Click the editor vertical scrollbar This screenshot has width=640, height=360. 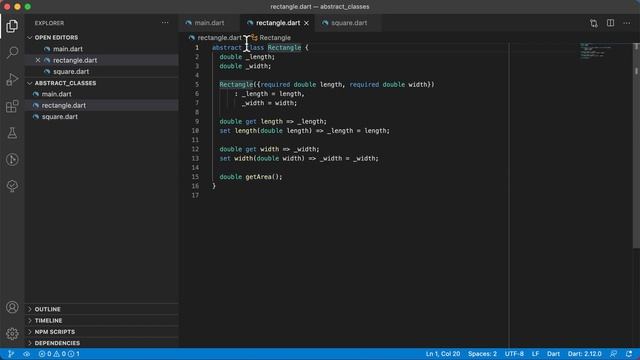tap(636, 145)
